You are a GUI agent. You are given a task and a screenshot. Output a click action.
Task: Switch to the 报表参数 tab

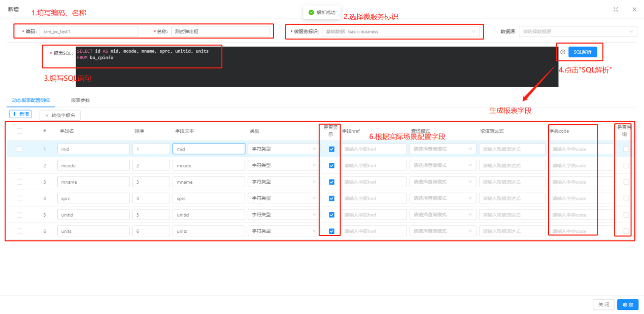(x=80, y=100)
